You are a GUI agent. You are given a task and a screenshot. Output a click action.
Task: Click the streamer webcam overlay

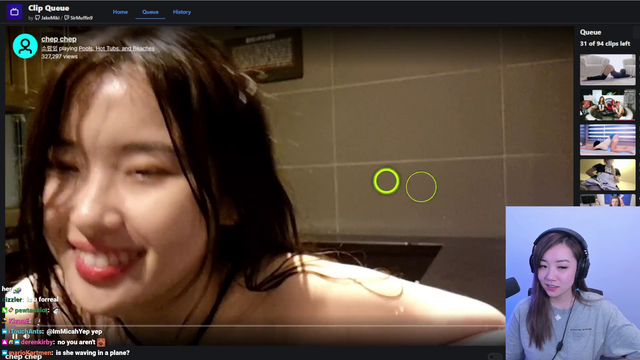pos(573,283)
